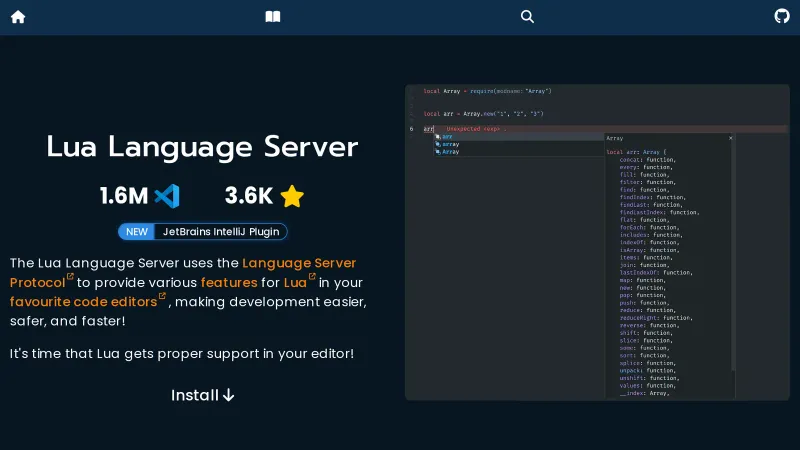The width and height of the screenshot is (800, 450).
Task: Click the 'Lua Language Server' heading
Action: [x=202, y=147]
